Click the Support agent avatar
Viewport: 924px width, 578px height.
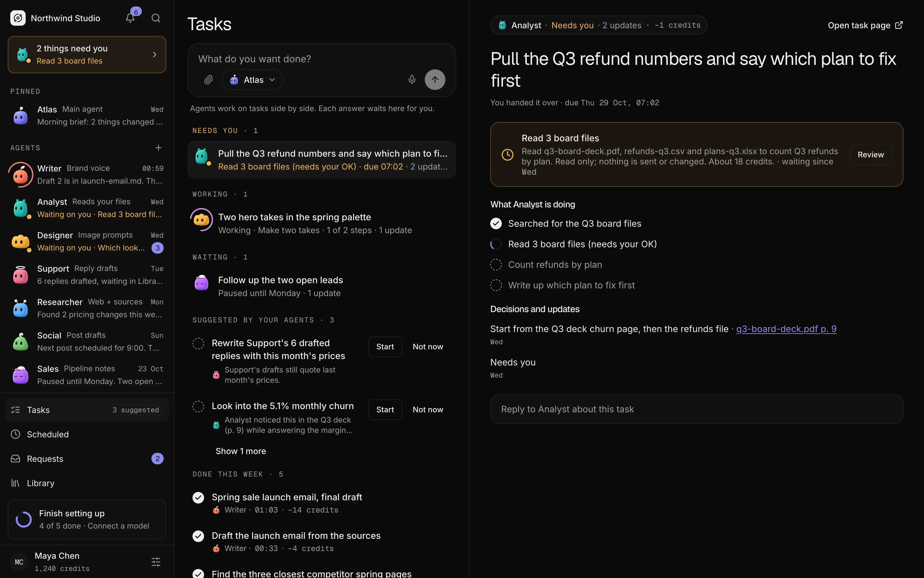pos(21,275)
